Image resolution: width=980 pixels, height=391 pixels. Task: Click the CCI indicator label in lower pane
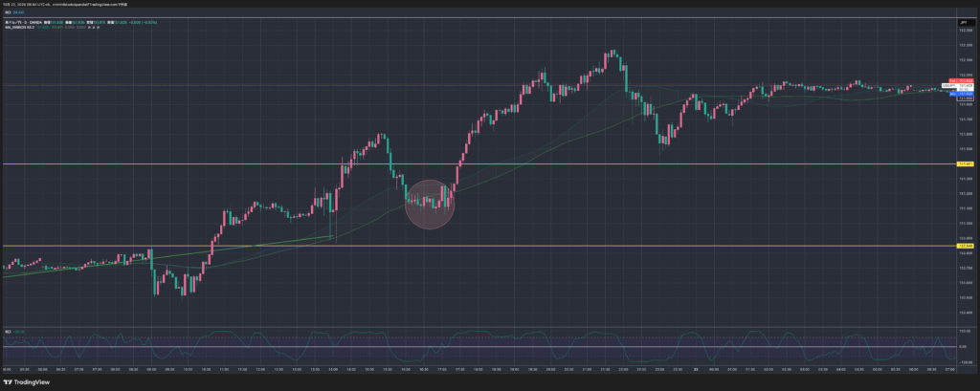pos(10,331)
